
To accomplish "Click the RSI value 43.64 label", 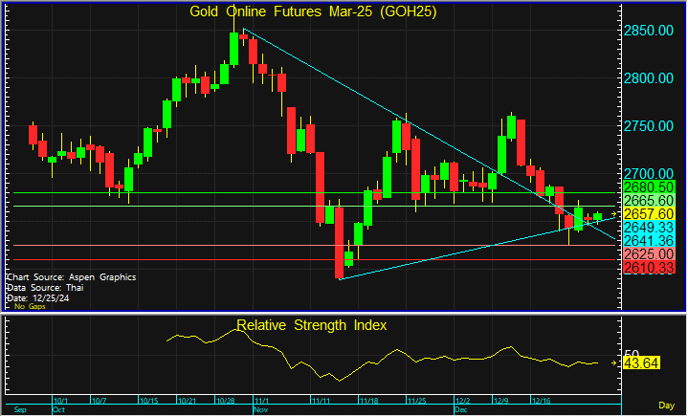I will coord(641,363).
